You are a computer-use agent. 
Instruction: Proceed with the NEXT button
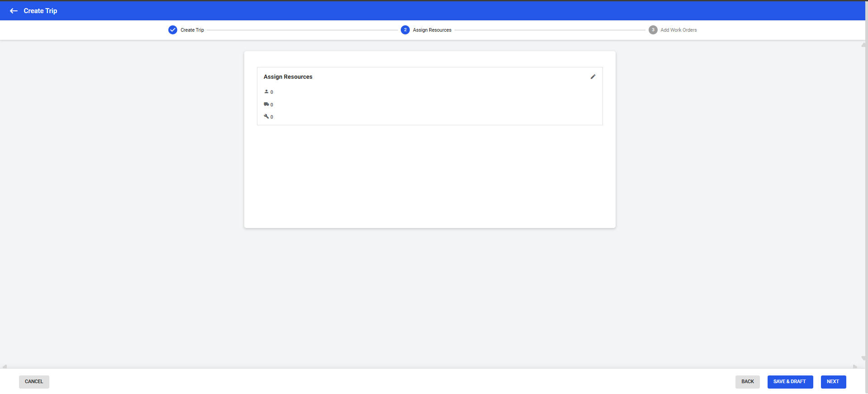coord(833,382)
